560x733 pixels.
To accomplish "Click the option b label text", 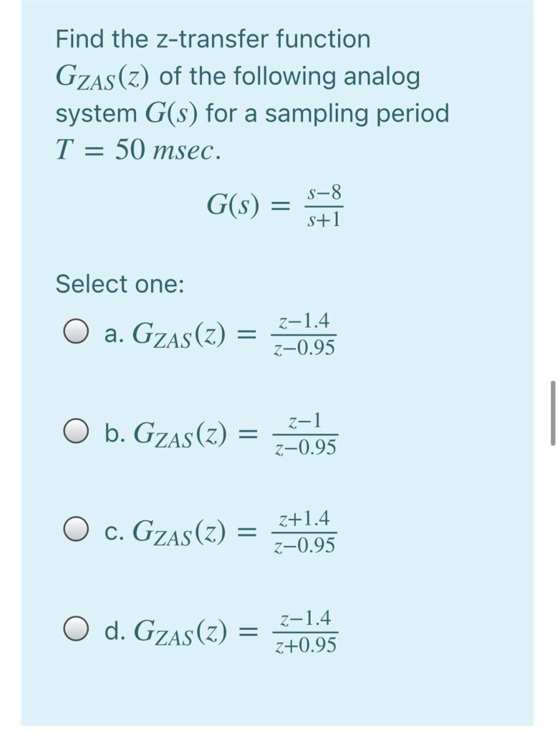I will (113, 431).
